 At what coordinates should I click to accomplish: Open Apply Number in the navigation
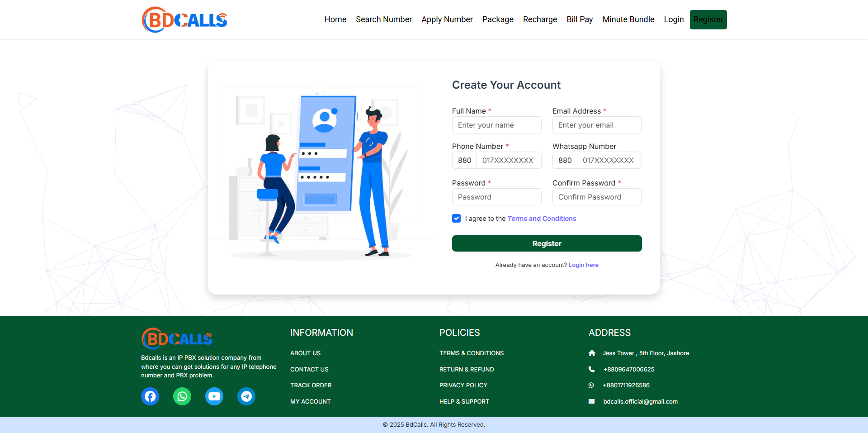tap(447, 19)
